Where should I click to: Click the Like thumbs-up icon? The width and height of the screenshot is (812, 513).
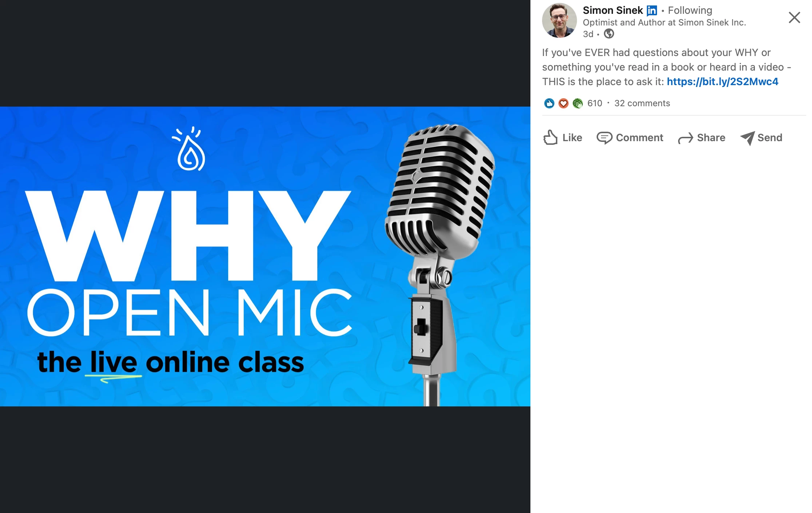point(550,138)
